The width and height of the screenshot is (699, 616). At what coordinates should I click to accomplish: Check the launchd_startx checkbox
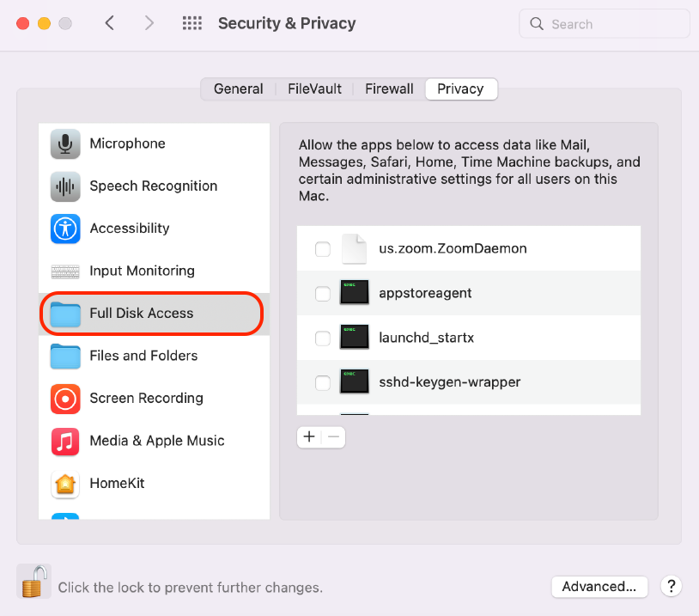coord(323,338)
